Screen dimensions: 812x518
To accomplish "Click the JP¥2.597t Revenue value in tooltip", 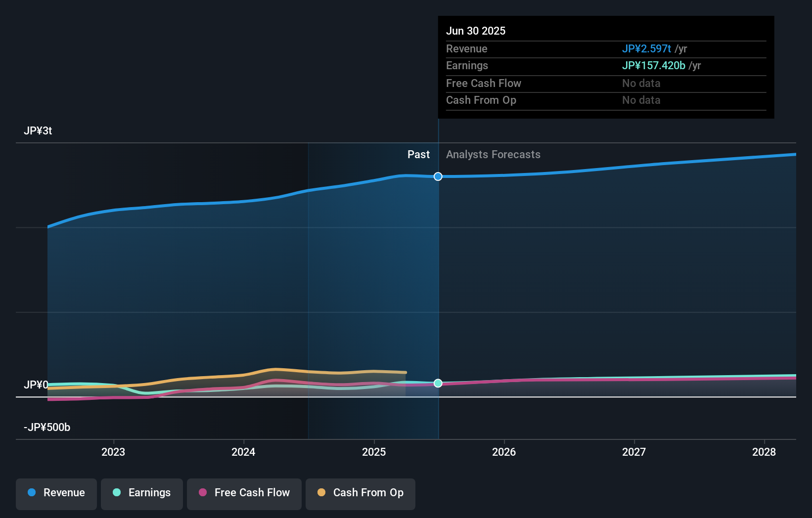I will point(646,49).
